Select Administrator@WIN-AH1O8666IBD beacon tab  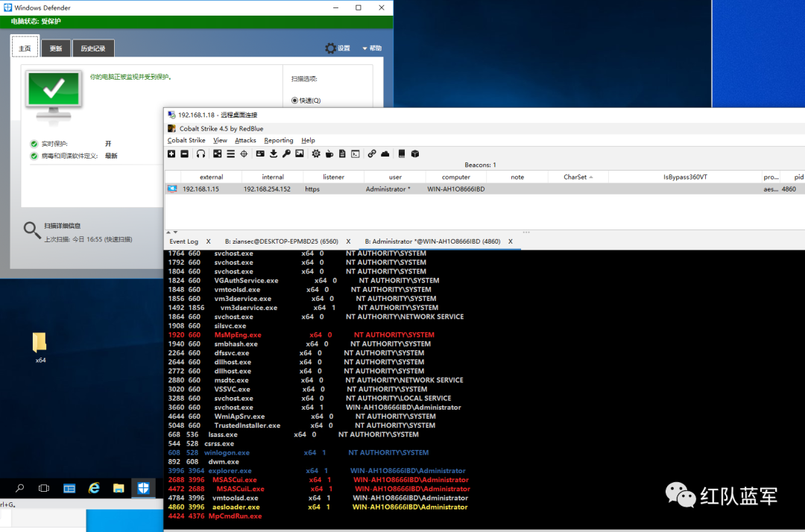pos(432,241)
